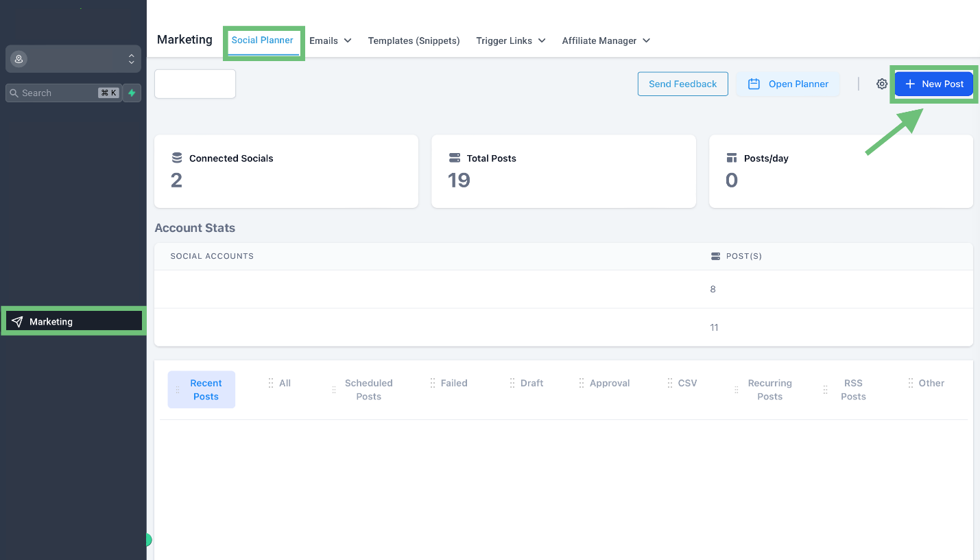980x560 pixels.
Task: Click the drag handle beside the Draft tab
Action: [512, 383]
